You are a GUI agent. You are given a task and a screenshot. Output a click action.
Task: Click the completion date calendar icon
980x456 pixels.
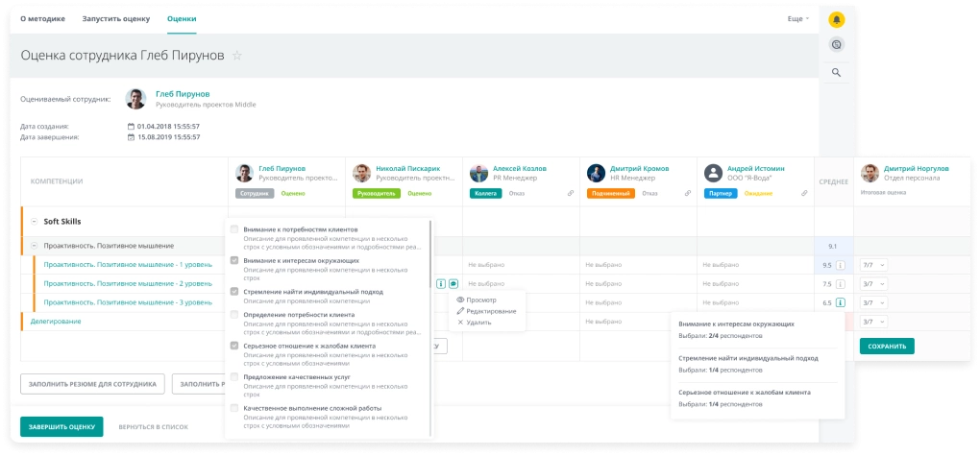click(x=131, y=136)
